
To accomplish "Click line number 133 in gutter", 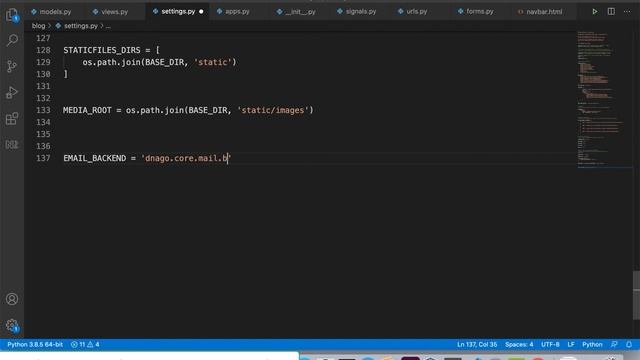I will (43, 110).
